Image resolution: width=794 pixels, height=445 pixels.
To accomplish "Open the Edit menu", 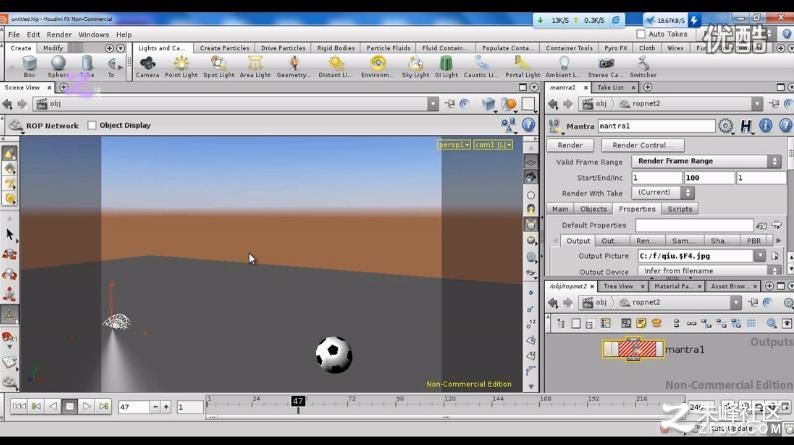I will tap(33, 34).
